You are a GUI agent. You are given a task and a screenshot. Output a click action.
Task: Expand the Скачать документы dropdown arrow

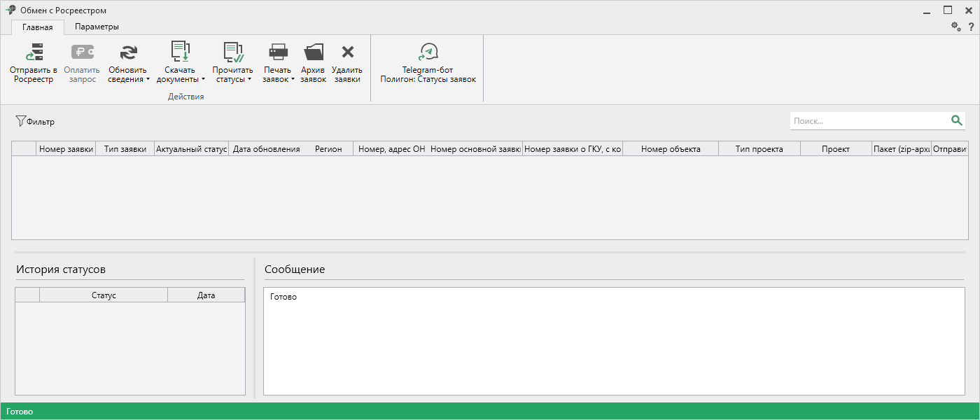pos(203,80)
